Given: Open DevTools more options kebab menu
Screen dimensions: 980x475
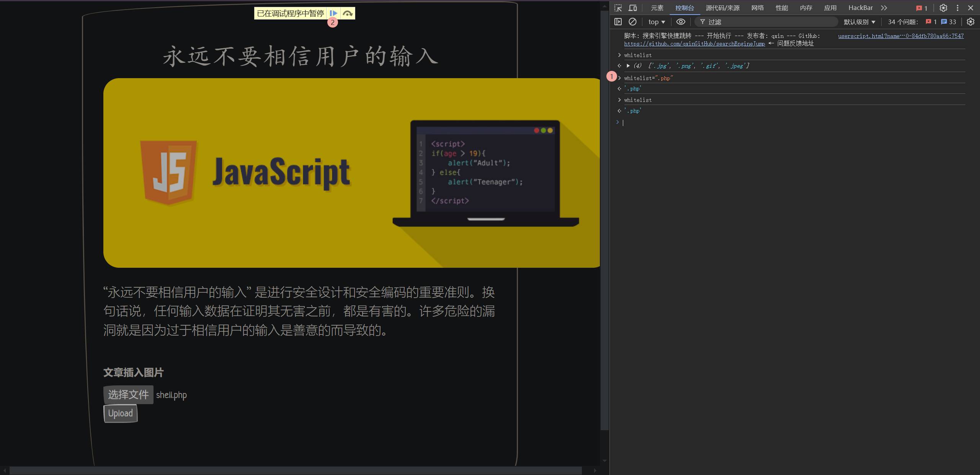Looking at the screenshot, I should coord(957,8).
